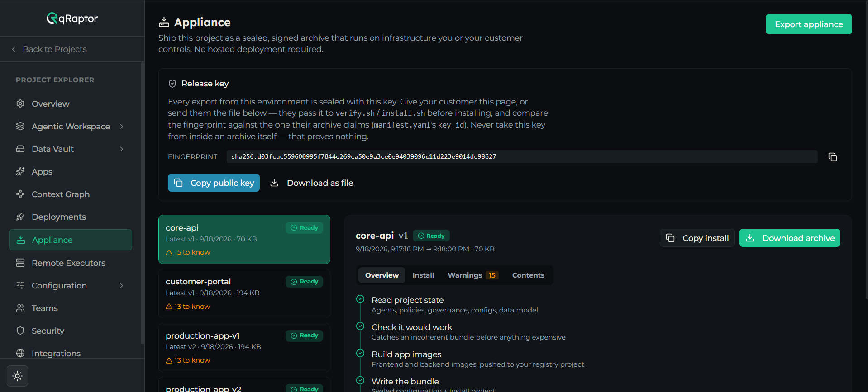Expand Data Vault chevron
868x392 pixels.
pyautogui.click(x=122, y=149)
